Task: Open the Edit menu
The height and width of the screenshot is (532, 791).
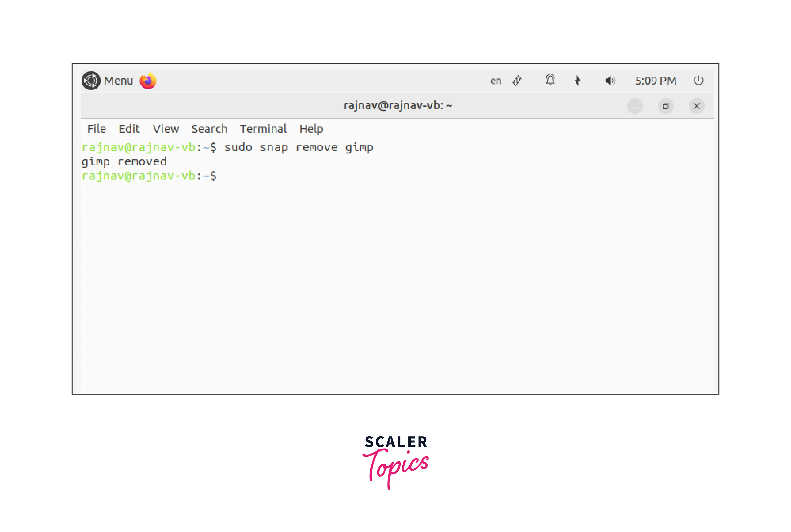Action: 129,129
